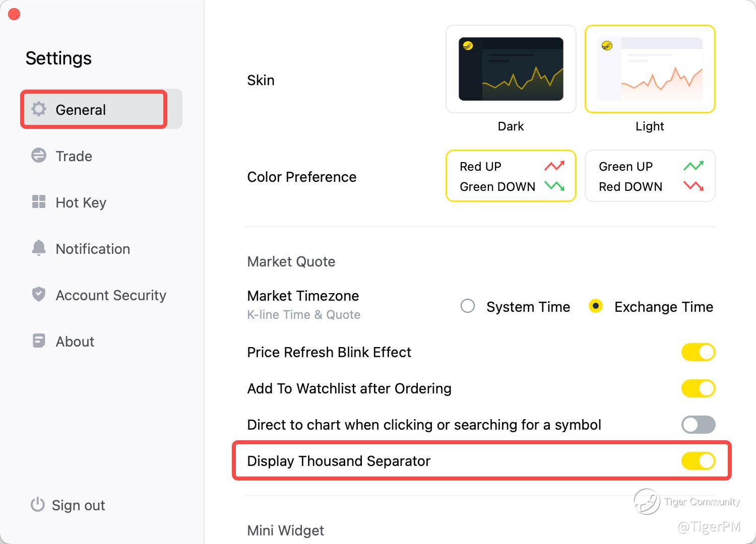Image resolution: width=756 pixels, height=544 pixels.
Task: Choose the Light skin thumbnail
Action: pyautogui.click(x=650, y=69)
